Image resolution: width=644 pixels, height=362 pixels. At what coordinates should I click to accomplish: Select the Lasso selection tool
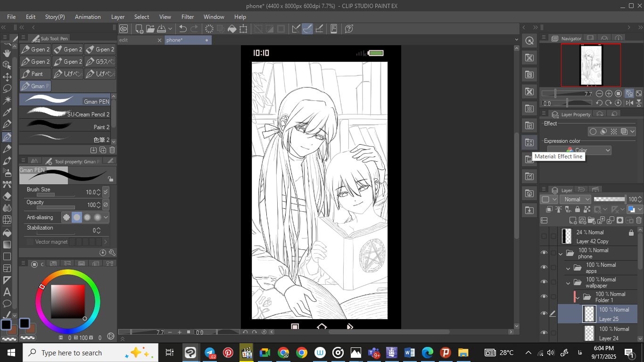click(x=7, y=88)
